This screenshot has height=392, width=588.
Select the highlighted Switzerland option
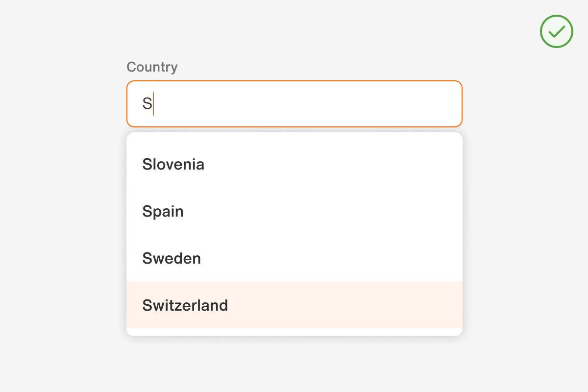[185, 305]
